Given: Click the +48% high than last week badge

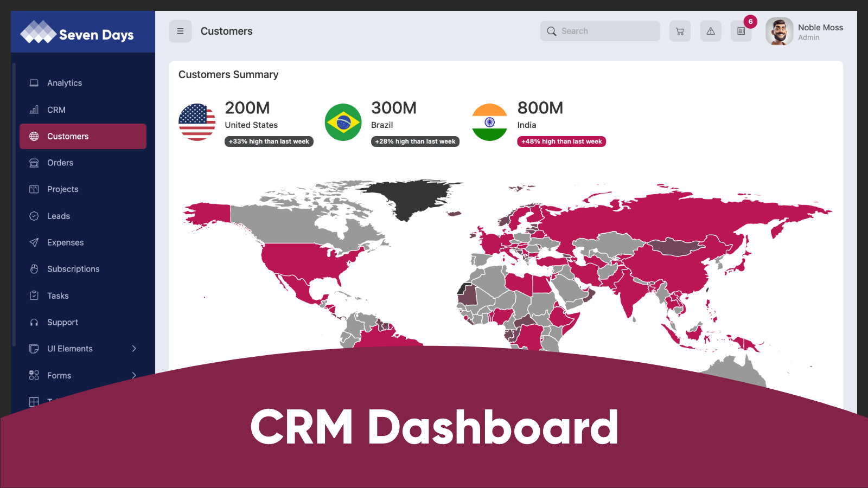Looking at the screenshot, I should click(561, 142).
